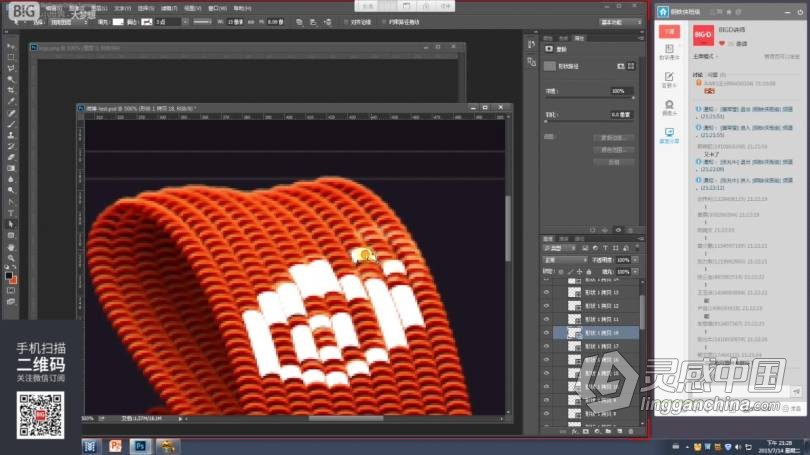810x455 pixels.
Task: Add a layer mask from Layers panel bottom
Action: click(x=586, y=432)
